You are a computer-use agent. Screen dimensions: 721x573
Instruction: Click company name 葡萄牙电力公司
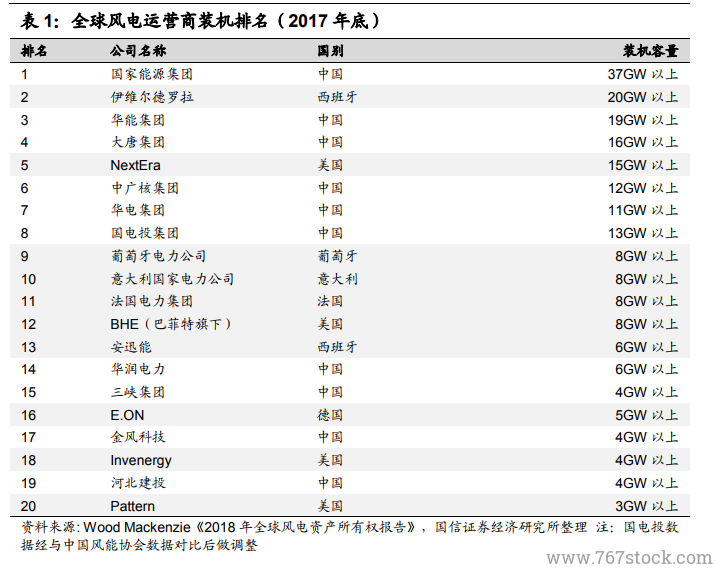[159, 256]
